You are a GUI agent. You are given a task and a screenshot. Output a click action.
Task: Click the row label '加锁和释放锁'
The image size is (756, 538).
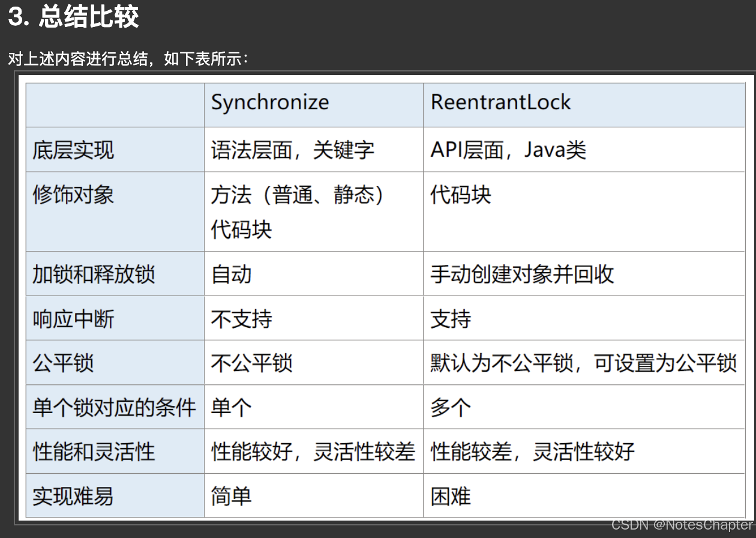[94, 274]
